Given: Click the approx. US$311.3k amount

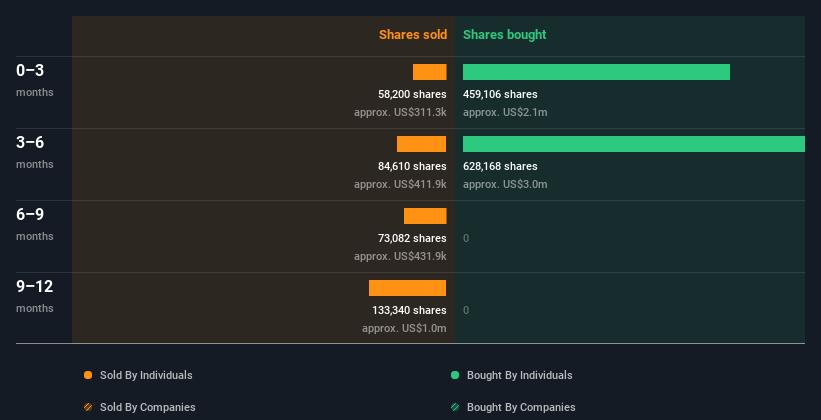Looking at the screenshot, I should [x=400, y=112].
